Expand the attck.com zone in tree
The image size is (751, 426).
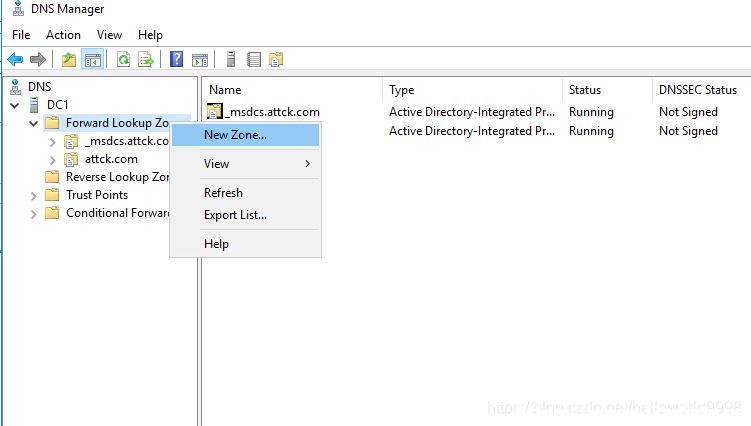(53, 160)
